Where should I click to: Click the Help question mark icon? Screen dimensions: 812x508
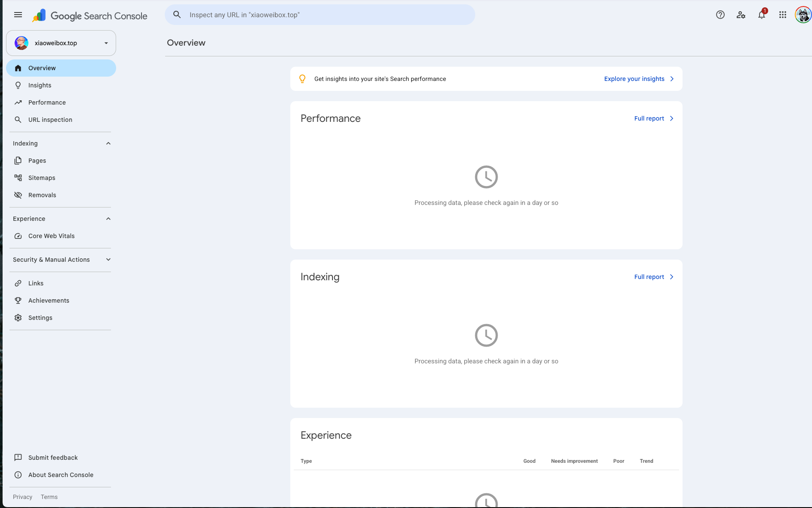pos(720,15)
